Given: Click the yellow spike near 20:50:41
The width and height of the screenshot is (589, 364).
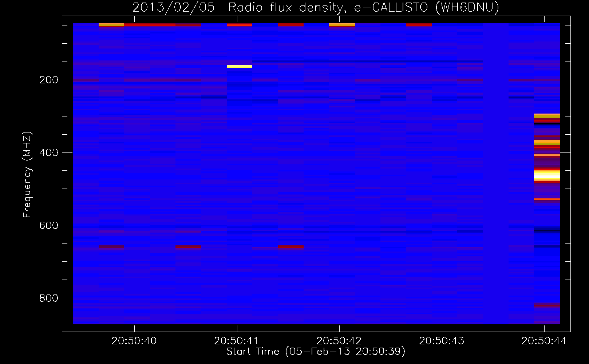Looking at the screenshot, I should (240, 67).
